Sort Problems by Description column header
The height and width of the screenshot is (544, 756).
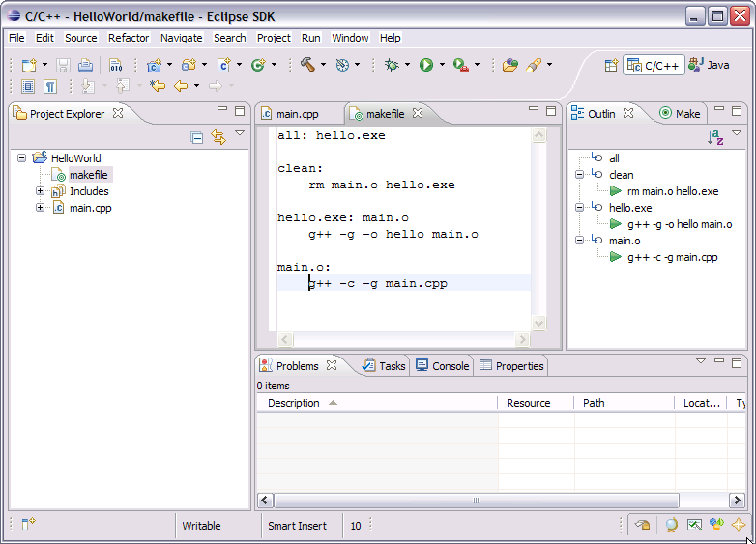tap(377, 403)
